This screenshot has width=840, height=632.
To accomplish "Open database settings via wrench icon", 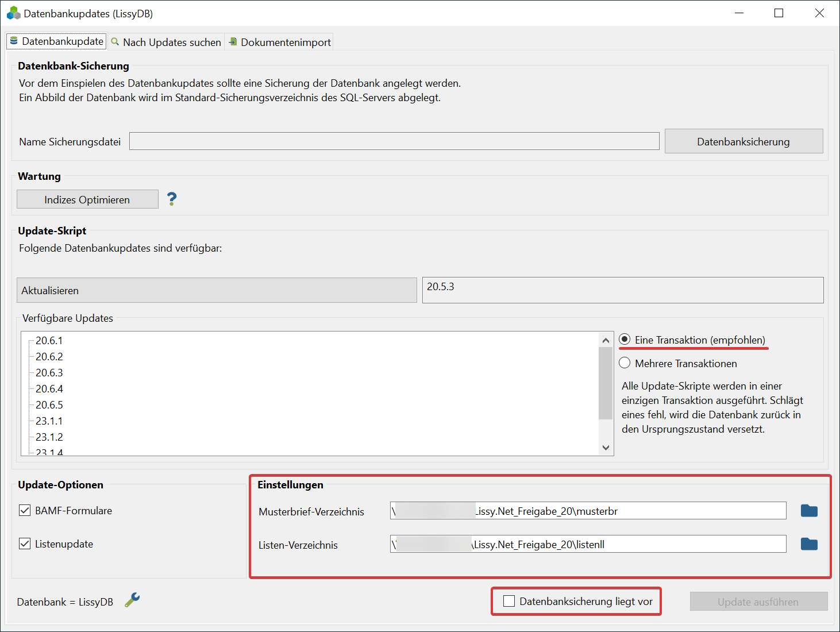I will 132,600.
